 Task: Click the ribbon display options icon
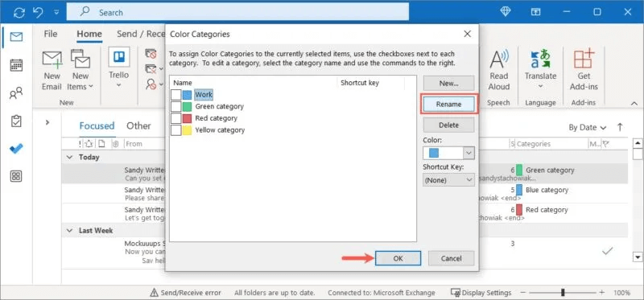click(x=535, y=12)
